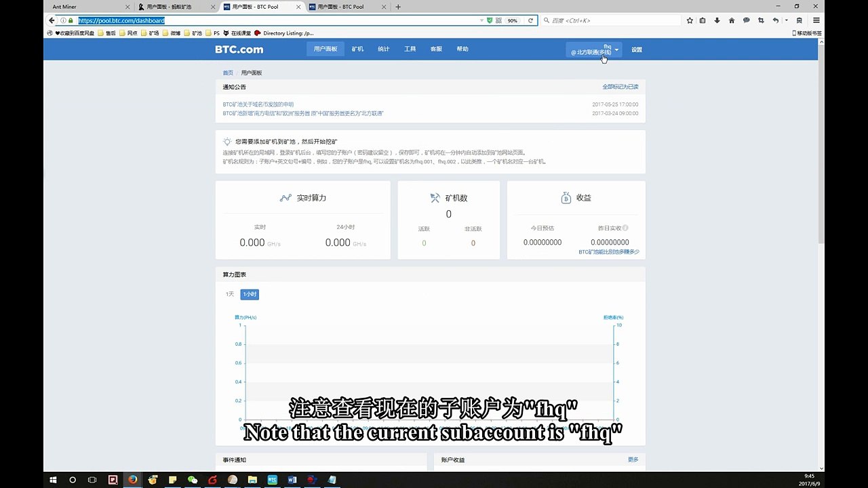Close the Ant Miner browser tab

pyautogui.click(x=127, y=7)
